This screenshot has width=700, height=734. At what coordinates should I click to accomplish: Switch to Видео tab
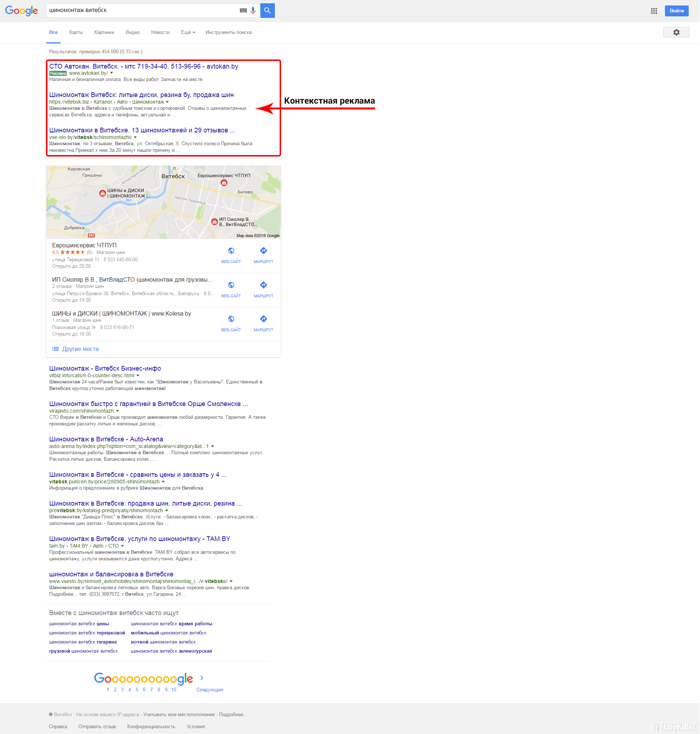pyautogui.click(x=132, y=32)
